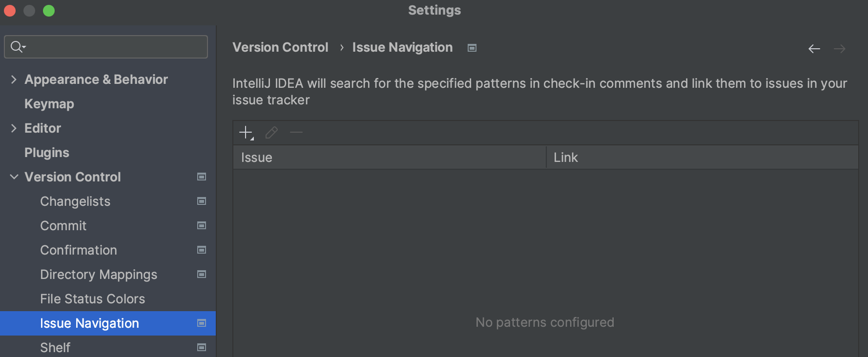
Task: Select the Confirmation settings page
Action: [78, 250]
